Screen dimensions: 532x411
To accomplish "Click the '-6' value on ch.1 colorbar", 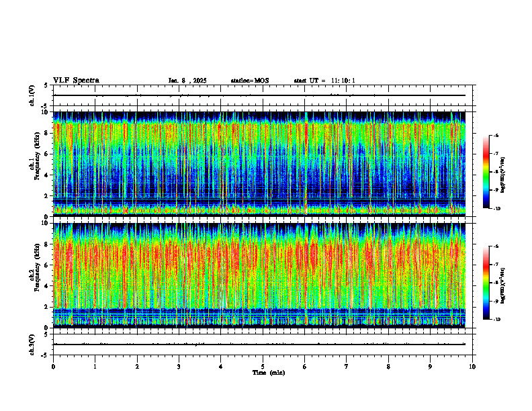I will (496, 136).
